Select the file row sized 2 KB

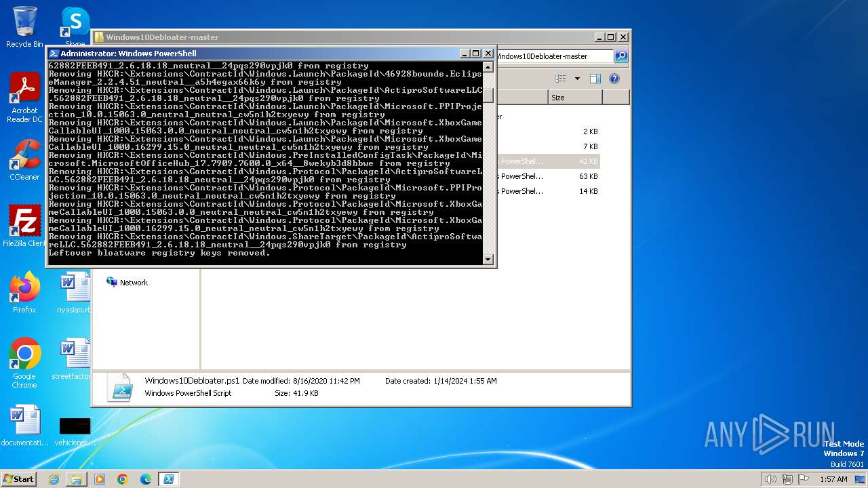[x=548, y=131]
